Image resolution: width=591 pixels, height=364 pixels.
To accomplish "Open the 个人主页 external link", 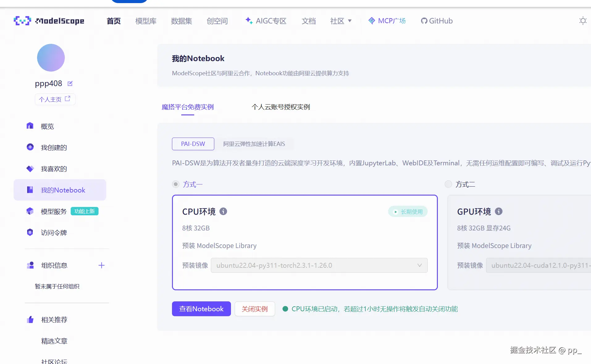I will click(x=55, y=99).
